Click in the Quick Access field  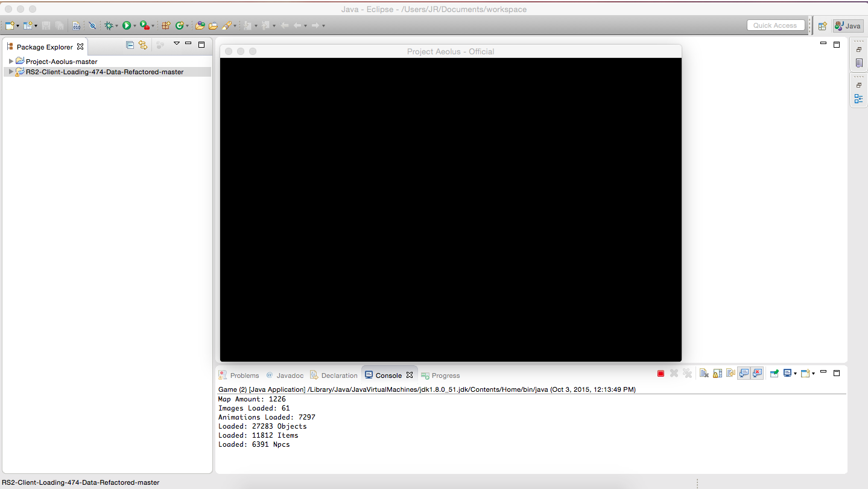[776, 25]
